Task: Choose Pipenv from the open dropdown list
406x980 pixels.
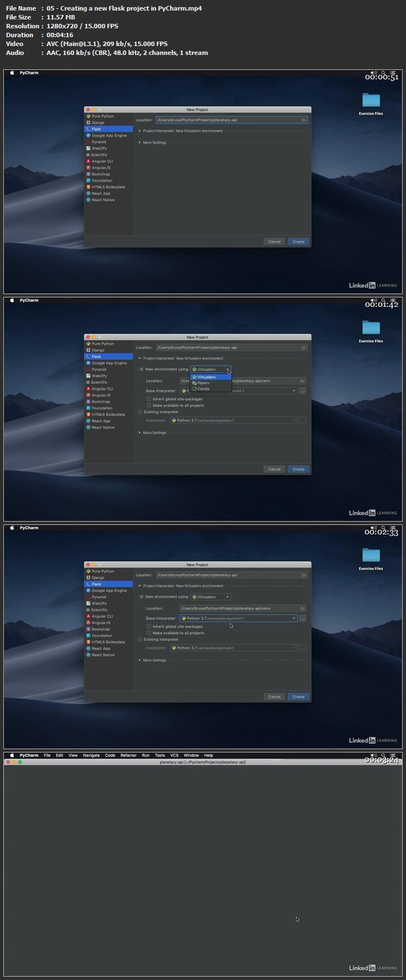Action: [210, 383]
